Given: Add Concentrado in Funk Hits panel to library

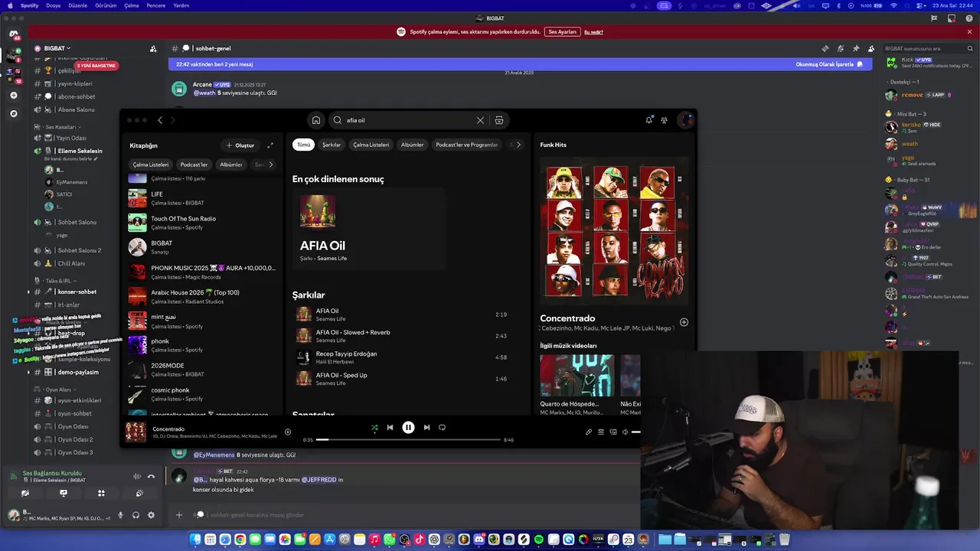Looking at the screenshot, I should pos(684,322).
